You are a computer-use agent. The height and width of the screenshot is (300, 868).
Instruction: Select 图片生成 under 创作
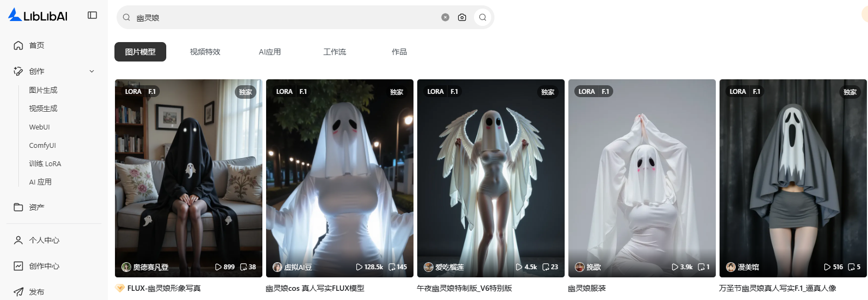[x=43, y=90]
